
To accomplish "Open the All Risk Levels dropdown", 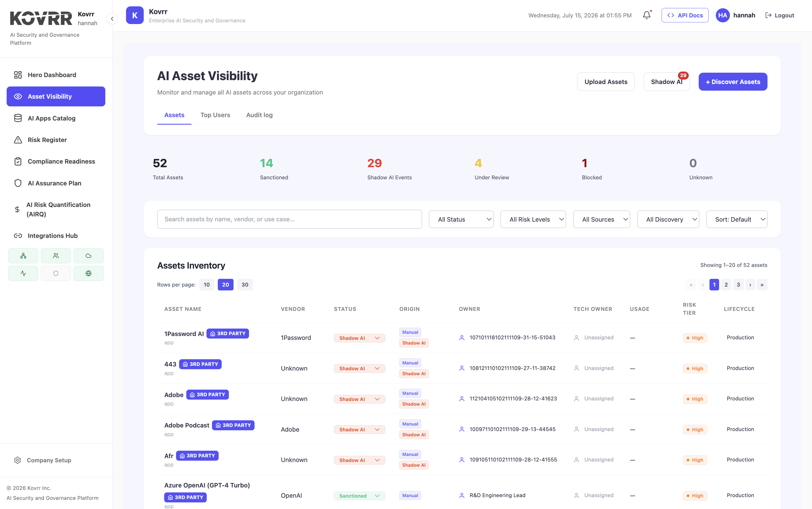I will (x=533, y=219).
